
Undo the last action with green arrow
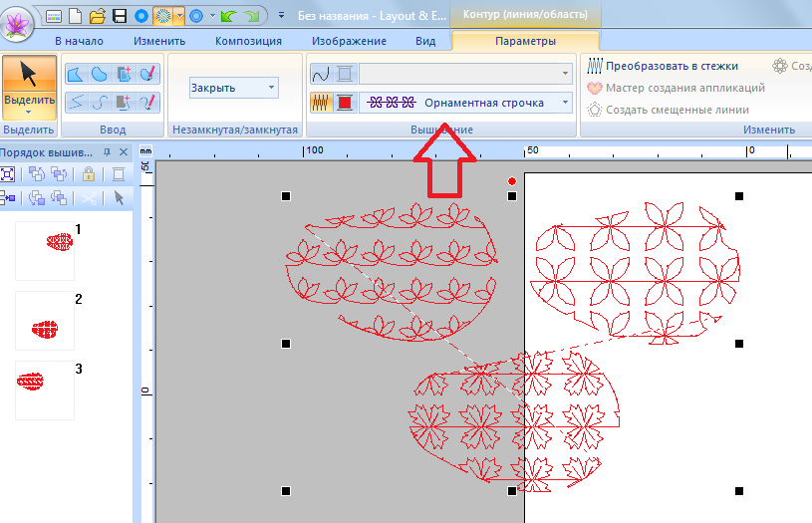coord(228,17)
